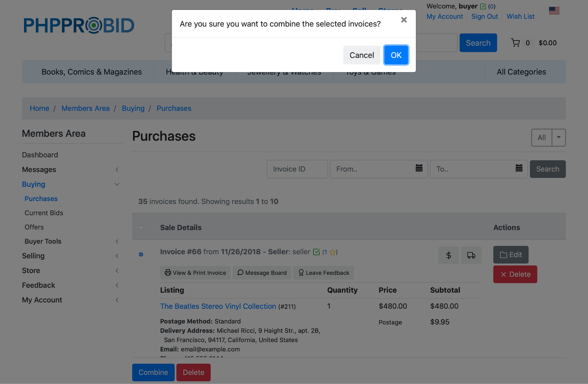Click the Invoice ID input field
Screen dimensions: 588x384
297,169
